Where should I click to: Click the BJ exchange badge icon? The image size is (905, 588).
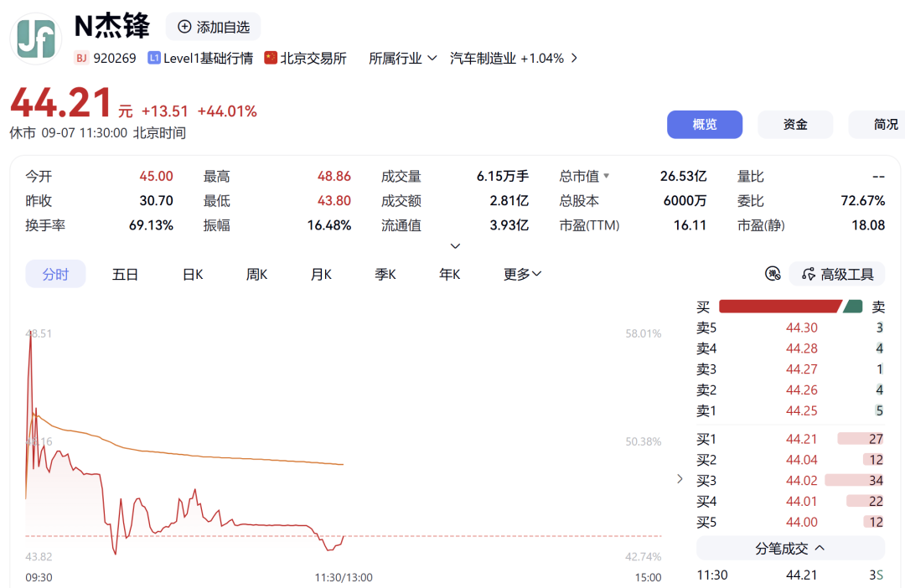(x=81, y=59)
